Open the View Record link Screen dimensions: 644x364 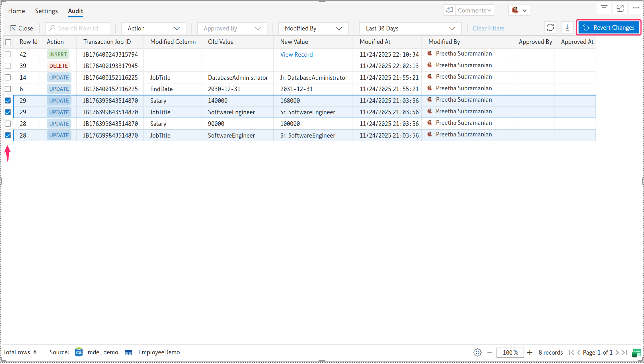pos(296,54)
